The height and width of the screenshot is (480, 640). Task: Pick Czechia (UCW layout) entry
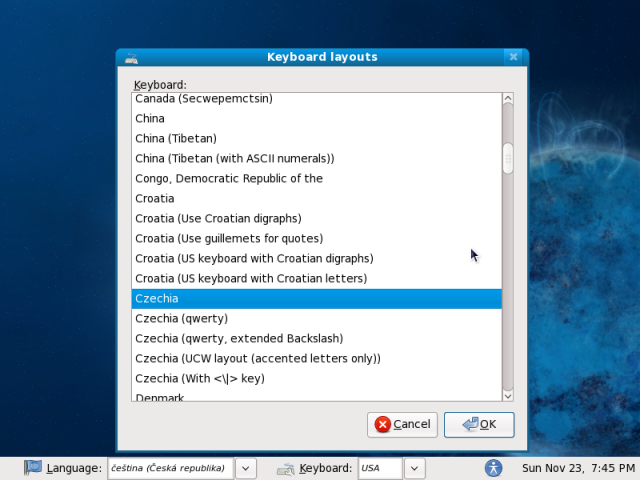pos(258,358)
